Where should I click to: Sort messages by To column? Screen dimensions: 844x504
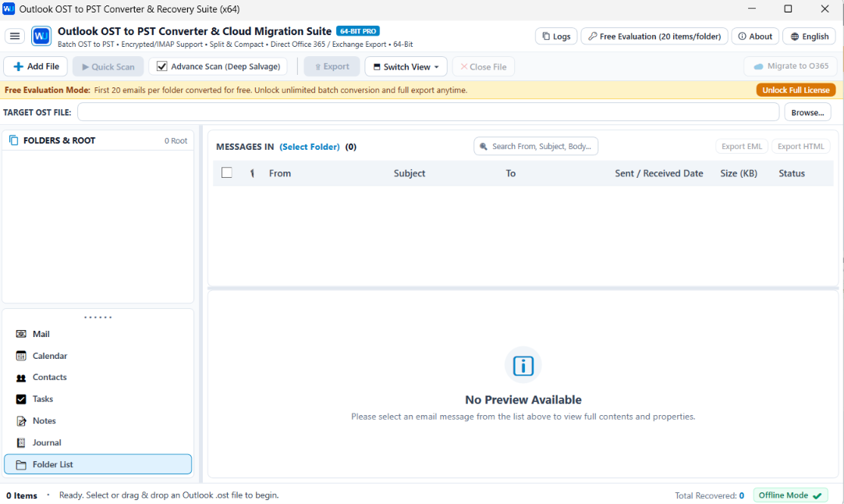tap(510, 173)
